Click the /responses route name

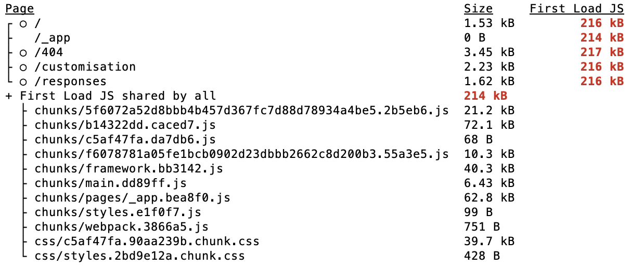click(x=70, y=82)
